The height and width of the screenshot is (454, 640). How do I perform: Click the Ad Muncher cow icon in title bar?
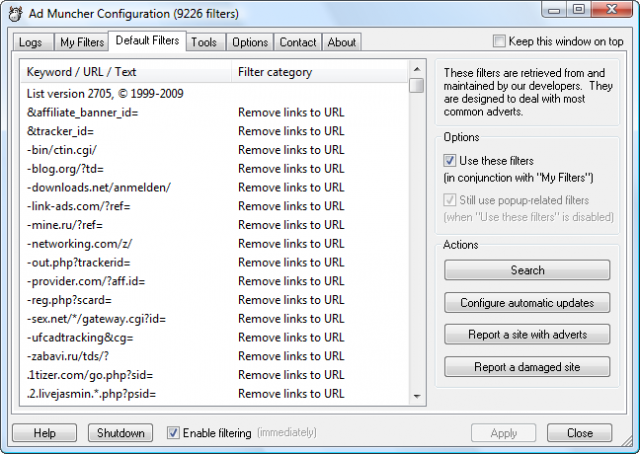pos(15,14)
